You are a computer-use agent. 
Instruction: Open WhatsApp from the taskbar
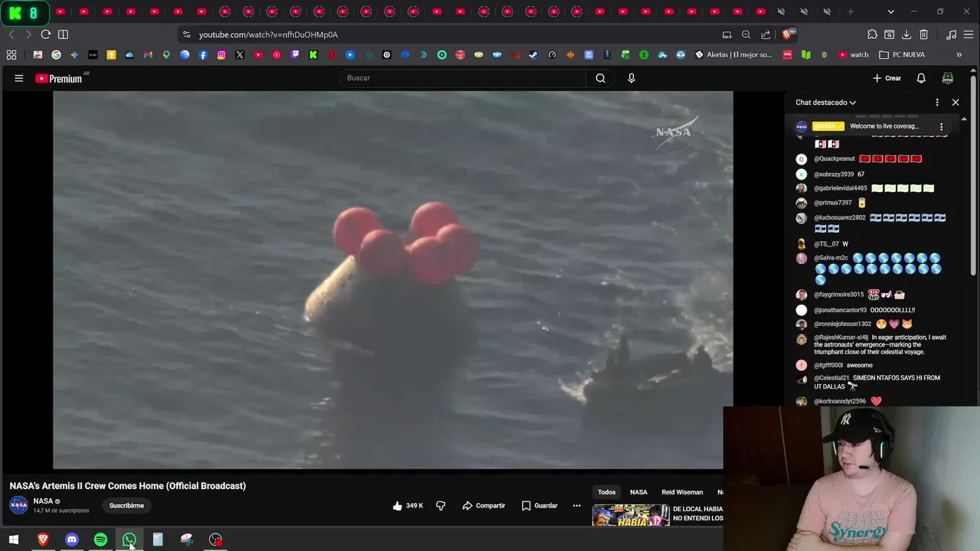coord(129,540)
